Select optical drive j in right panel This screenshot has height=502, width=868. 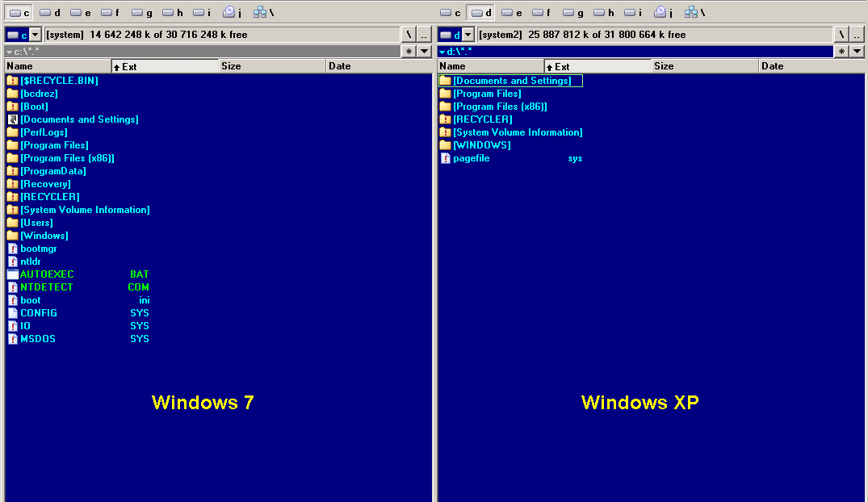click(x=663, y=12)
